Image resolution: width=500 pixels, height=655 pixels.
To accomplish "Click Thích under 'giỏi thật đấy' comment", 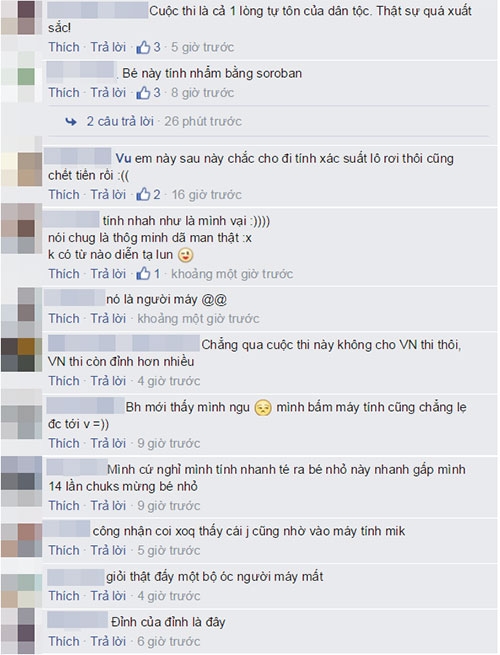I will pyautogui.click(x=64, y=596).
